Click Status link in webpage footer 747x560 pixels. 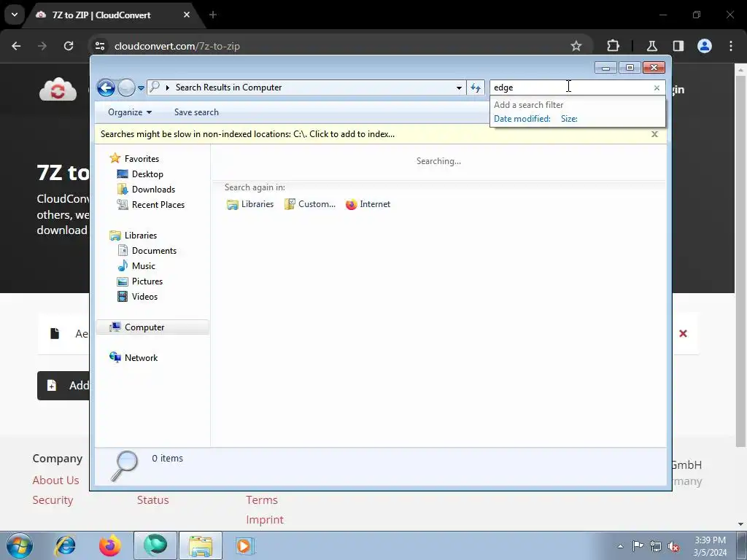point(153,500)
